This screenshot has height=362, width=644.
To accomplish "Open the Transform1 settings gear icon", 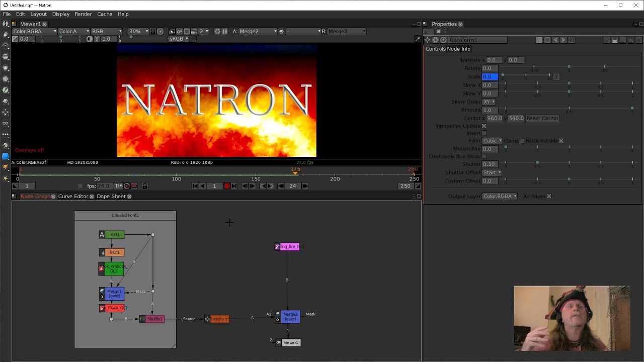I will pos(436,40).
